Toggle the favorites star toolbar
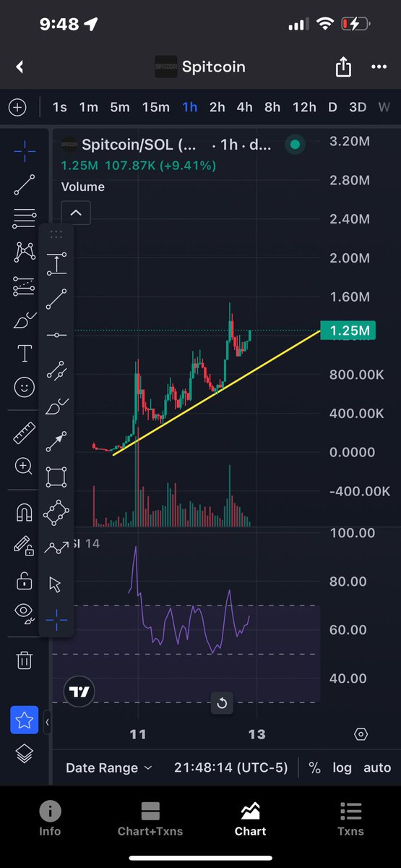 pyautogui.click(x=24, y=720)
